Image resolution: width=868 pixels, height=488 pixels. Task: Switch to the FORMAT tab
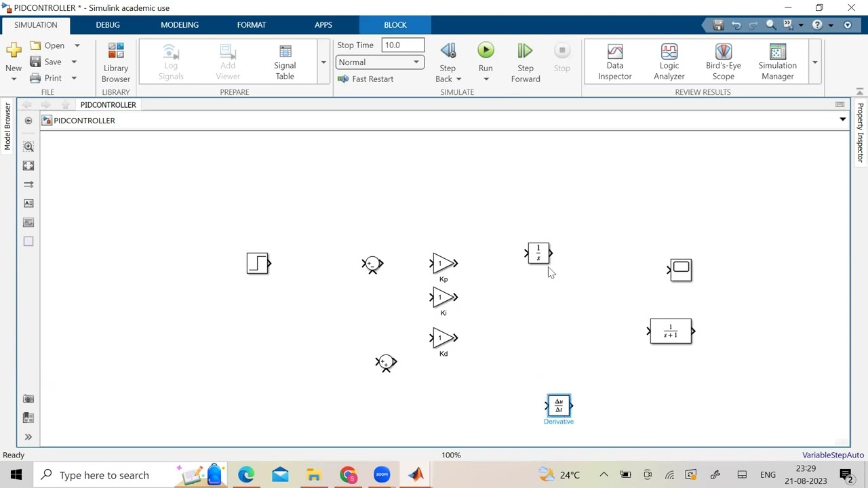point(252,25)
